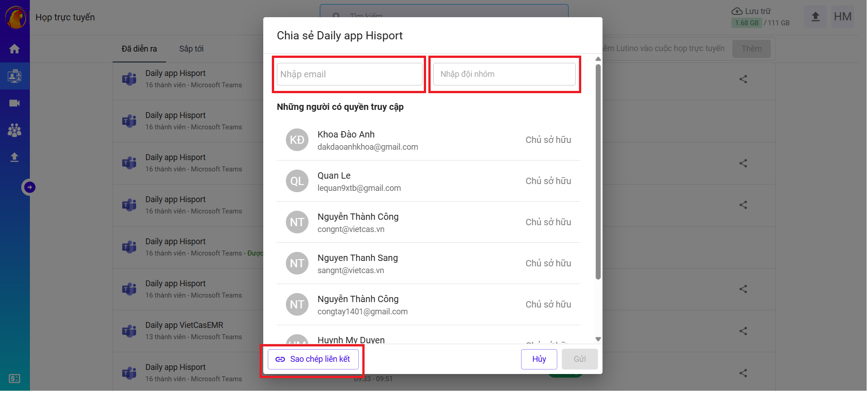Open the groups sidebar icon

(x=14, y=130)
